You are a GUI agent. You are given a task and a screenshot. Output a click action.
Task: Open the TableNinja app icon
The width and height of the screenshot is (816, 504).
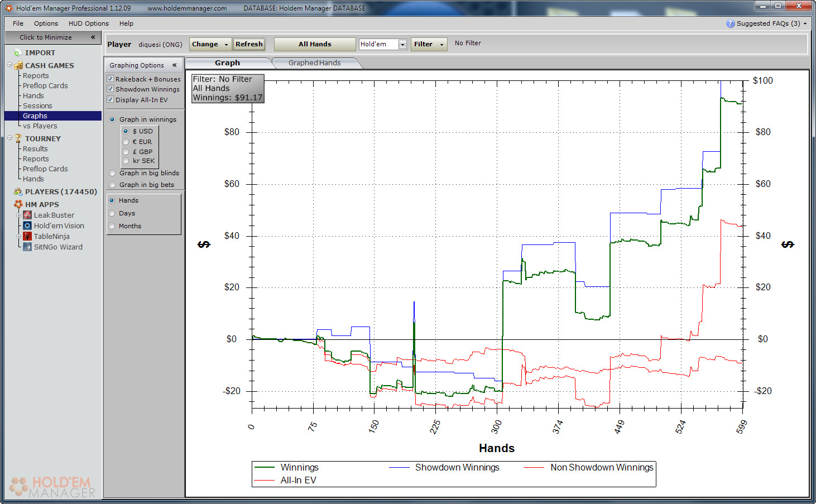(x=27, y=236)
